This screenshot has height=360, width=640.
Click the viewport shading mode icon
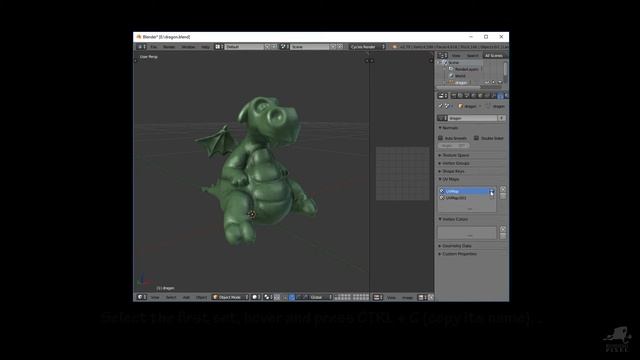pyautogui.click(x=256, y=297)
